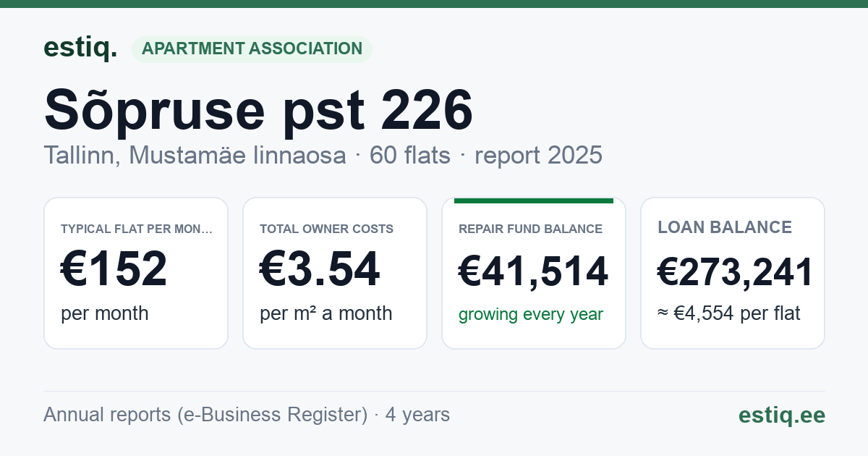Open the Total Owner Costs card
868x456 pixels.
point(335,273)
